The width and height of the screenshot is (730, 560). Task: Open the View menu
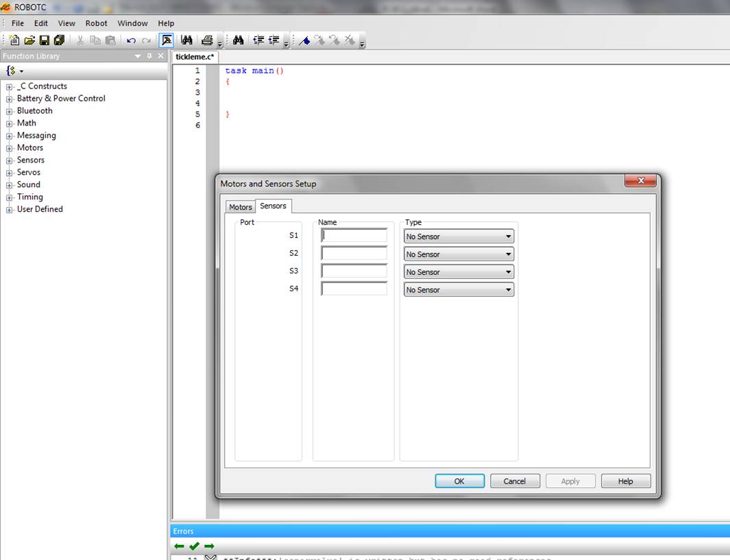pos(66,23)
